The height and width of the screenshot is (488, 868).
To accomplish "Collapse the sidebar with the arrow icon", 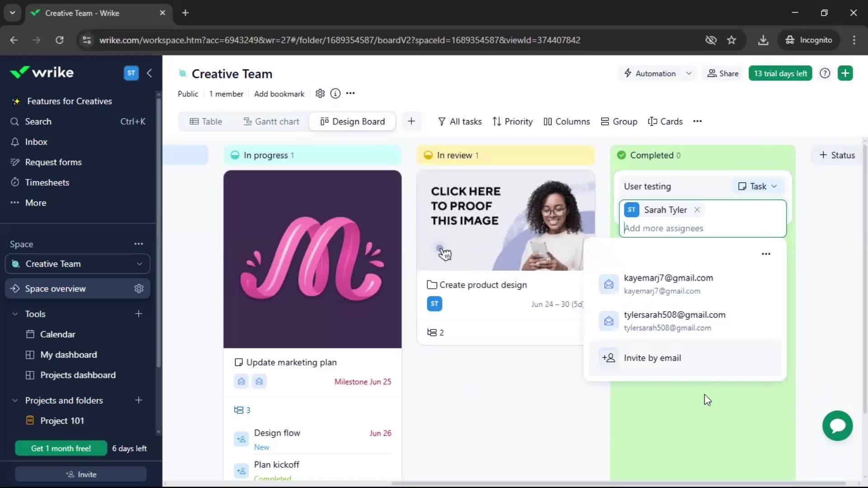I will (x=149, y=73).
